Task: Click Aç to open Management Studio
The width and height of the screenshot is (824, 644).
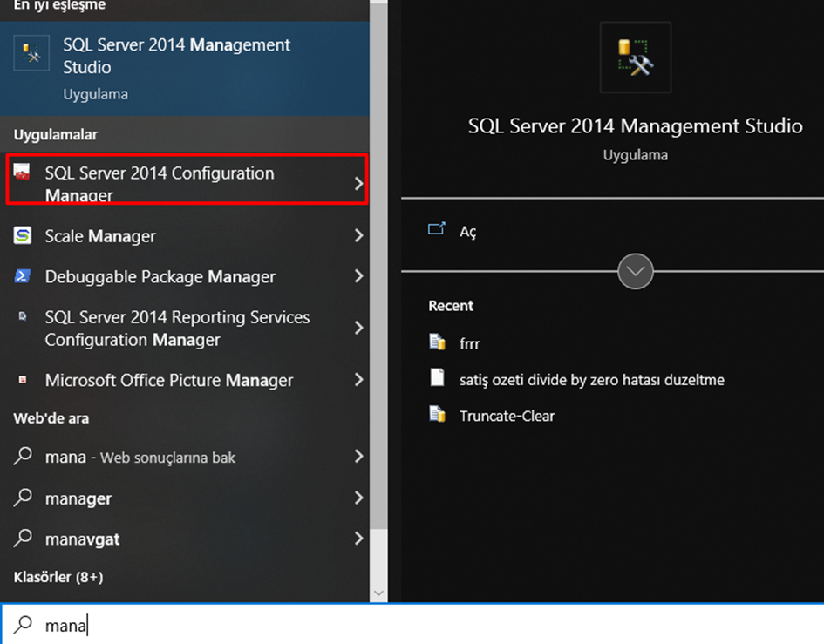Action: click(x=467, y=232)
